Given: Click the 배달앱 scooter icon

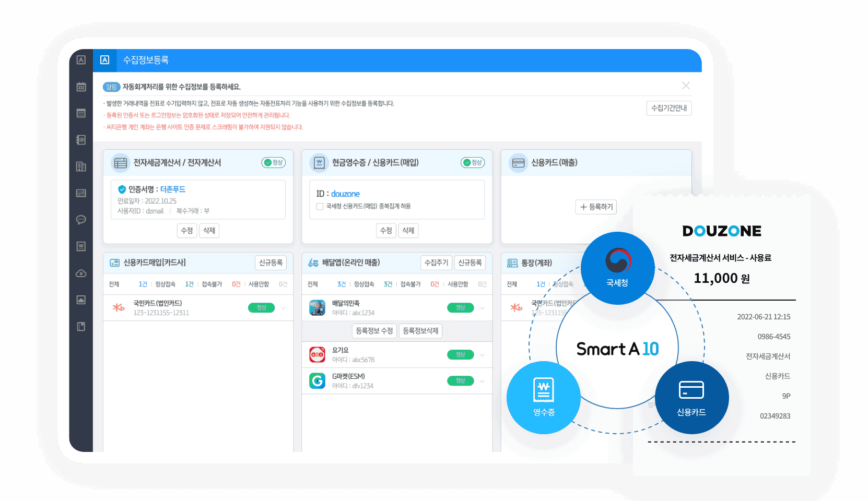Looking at the screenshot, I should 313,263.
